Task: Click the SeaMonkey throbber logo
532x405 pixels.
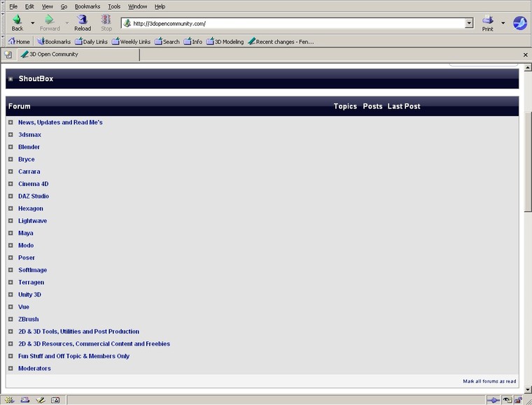Action: point(520,23)
